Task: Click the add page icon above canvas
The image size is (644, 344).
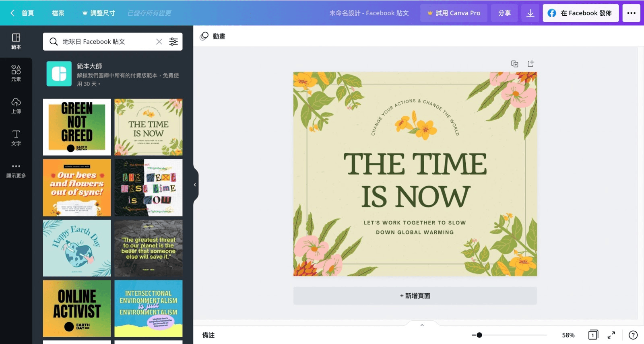Action: 531,64
